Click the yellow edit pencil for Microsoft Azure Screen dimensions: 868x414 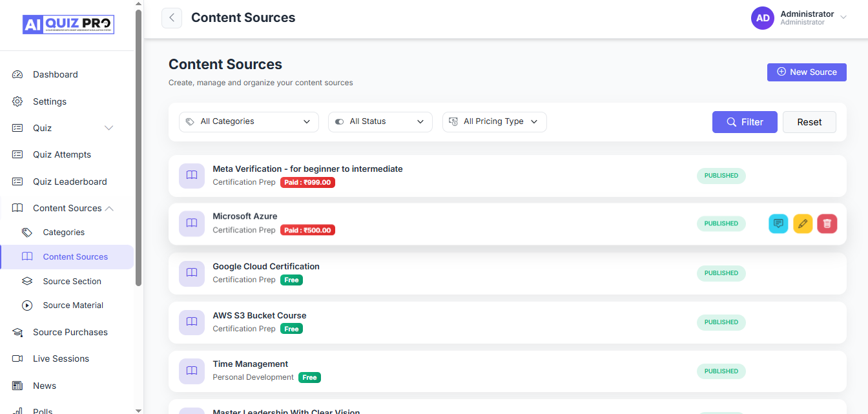tap(803, 223)
